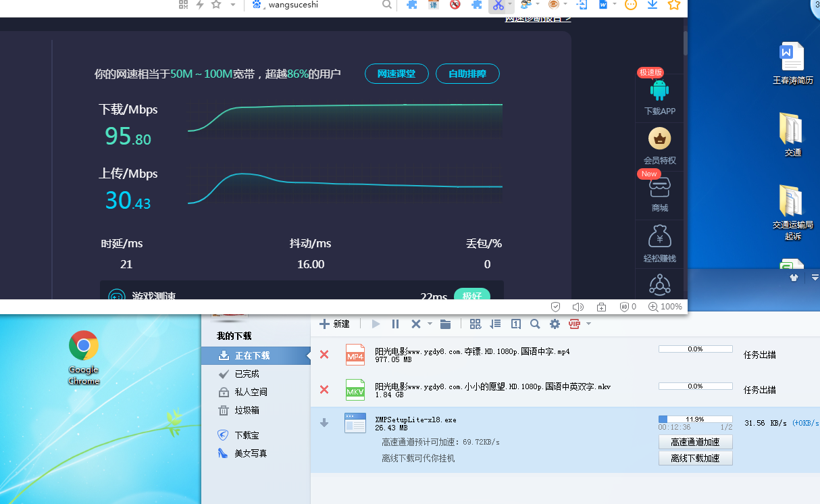The image size is (820, 504).
Task: Click the 轻松赚钱 money bag icon
Action: [x=660, y=236]
